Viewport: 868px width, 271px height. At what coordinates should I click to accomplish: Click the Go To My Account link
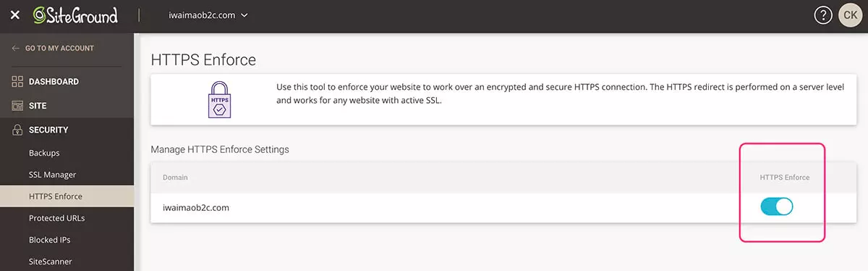click(59, 49)
